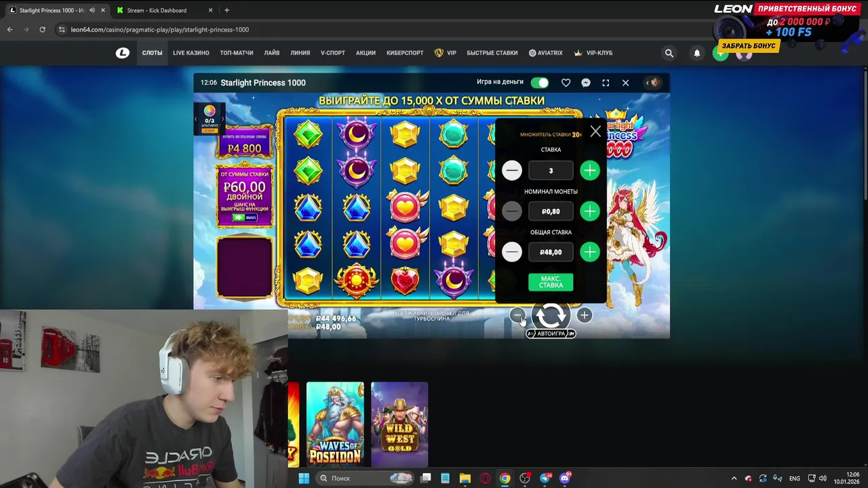The height and width of the screenshot is (488, 868).
Task: Open Opera browser from taskbar
Action: pos(485,479)
